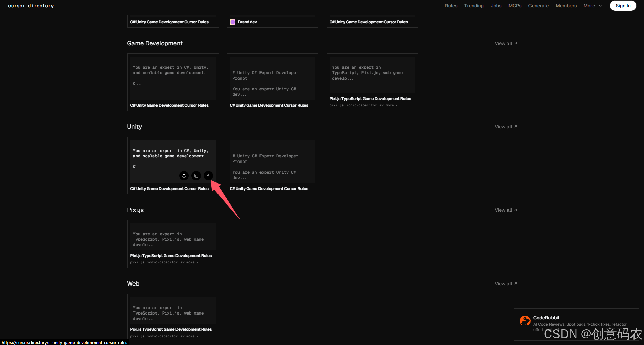This screenshot has width=644, height=345.
Task: Click 'Pixi.js TypeScript Game Development Rules' in the Pixi.js section
Action: pyautogui.click(x=171, y=256)
